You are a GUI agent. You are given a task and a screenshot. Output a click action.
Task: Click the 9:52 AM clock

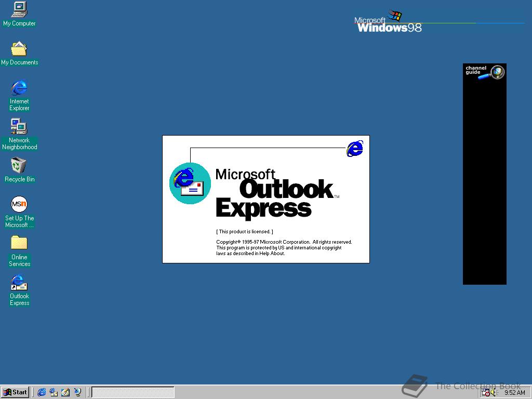tap(515, 393)
